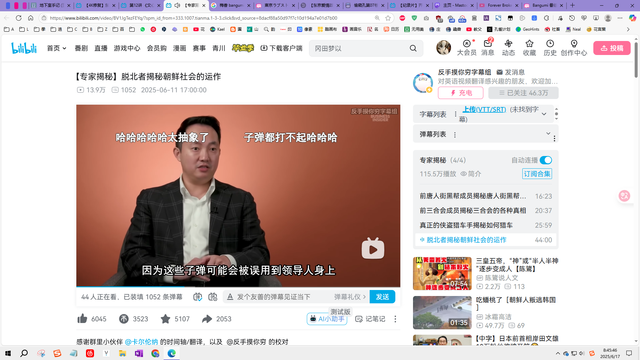The width and height of the screenshot is (640, 360).
Task: Bookmark page with the address bar star
Action: click(388, 18)
